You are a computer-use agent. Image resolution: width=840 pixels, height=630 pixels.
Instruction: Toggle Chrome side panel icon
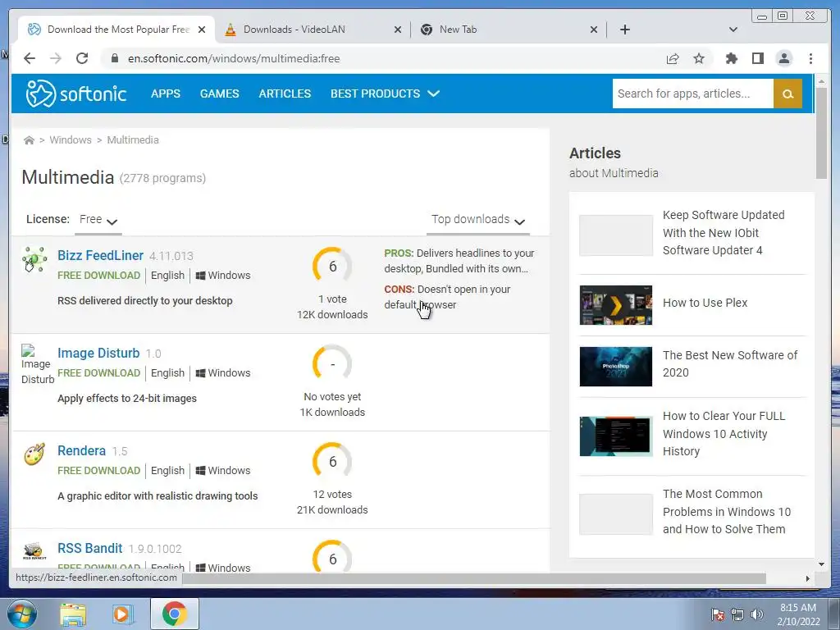tap(757, 58)
